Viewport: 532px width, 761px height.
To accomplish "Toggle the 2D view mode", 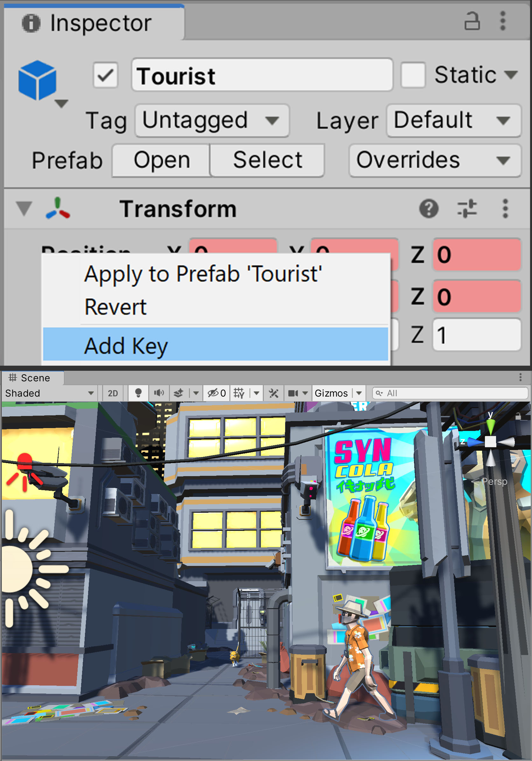I will [113, 393].
